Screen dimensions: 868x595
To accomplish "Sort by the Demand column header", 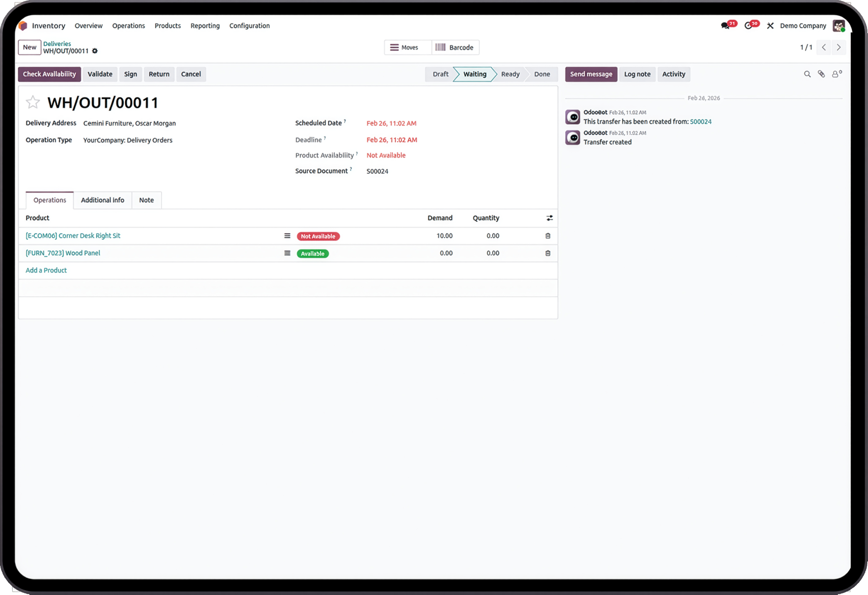I will click(x=440, y=218).
